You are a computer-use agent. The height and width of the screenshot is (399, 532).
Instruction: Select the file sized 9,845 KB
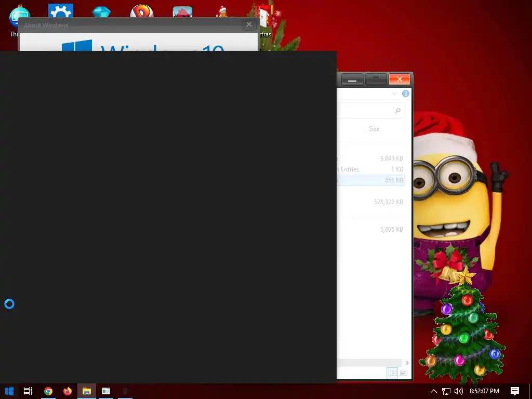[371, 158]
